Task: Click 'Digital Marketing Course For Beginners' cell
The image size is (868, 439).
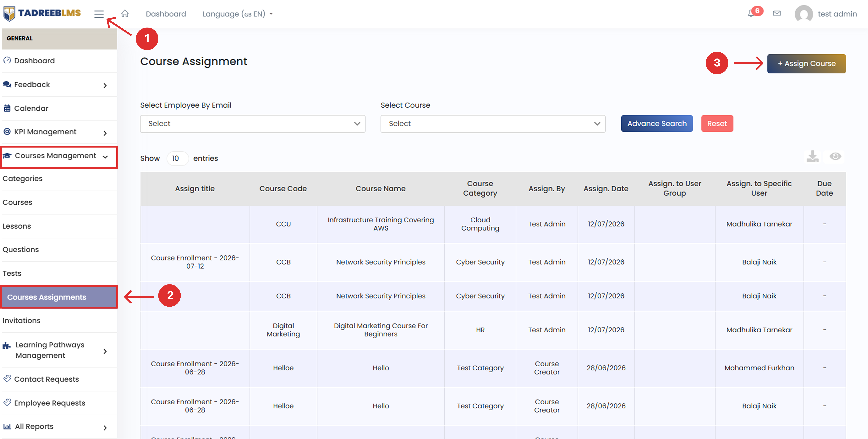Action: pyautogui.click(x=380, y=330)
